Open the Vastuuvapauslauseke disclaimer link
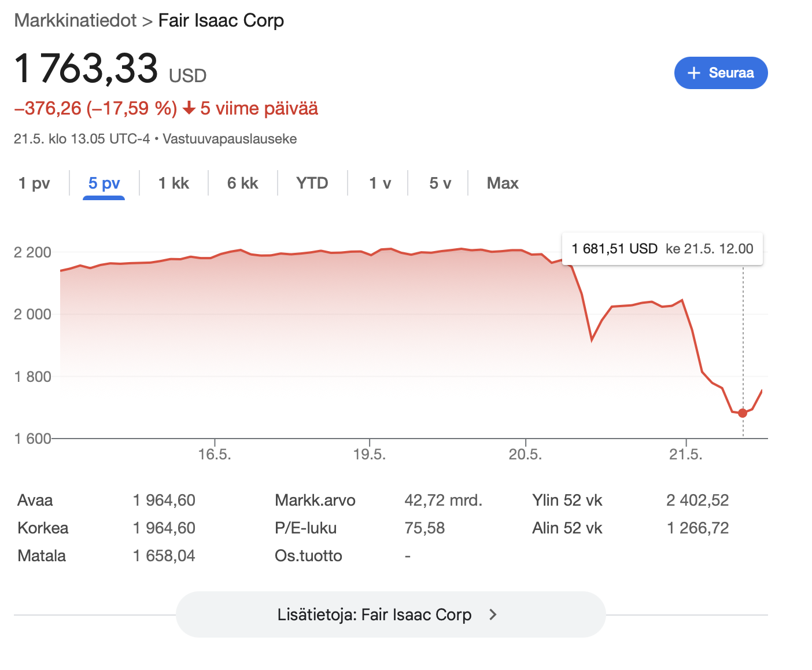The image size is (812, 670). [x=230, y=139]
